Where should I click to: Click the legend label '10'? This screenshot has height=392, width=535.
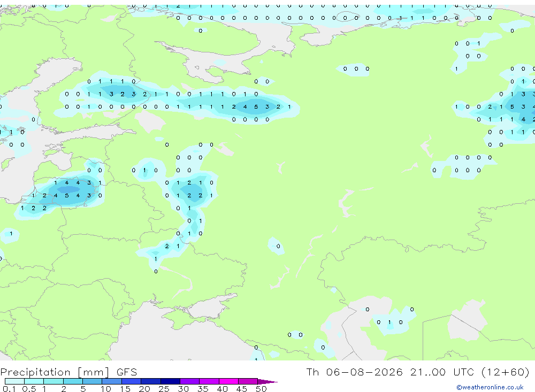106,389
